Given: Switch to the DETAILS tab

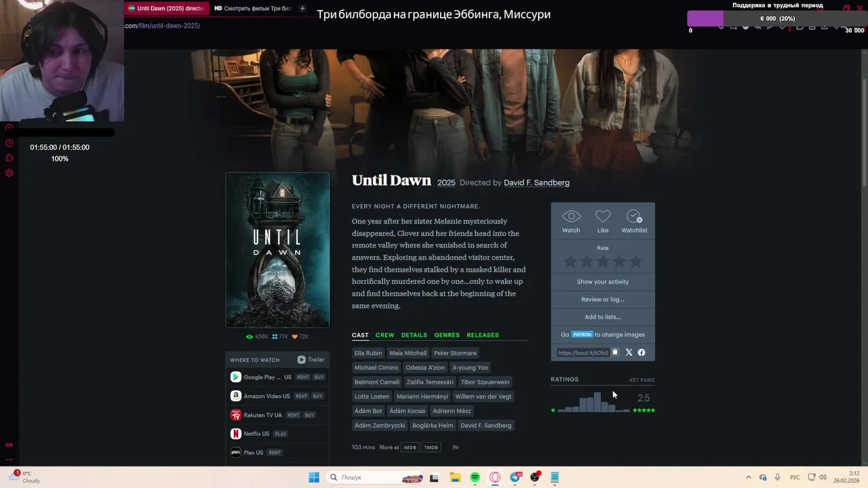Looking at the screenshot, I should tap(414, 335).
